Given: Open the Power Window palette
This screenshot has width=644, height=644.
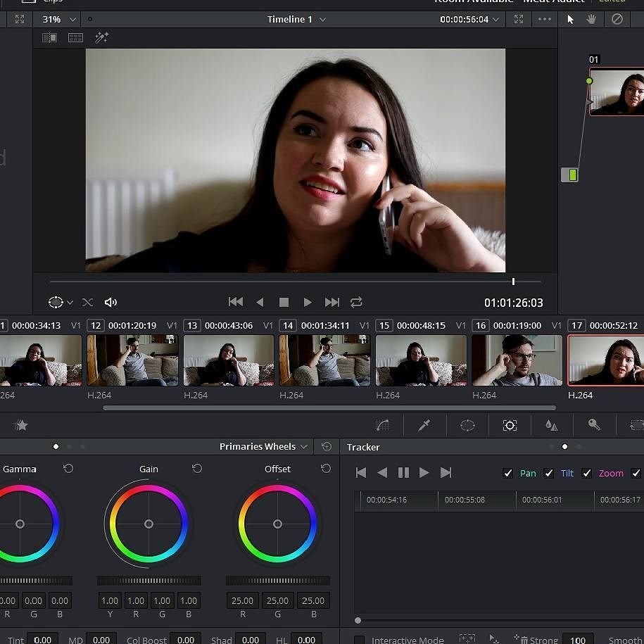Looking at the screenshot, I should point(467,426).
